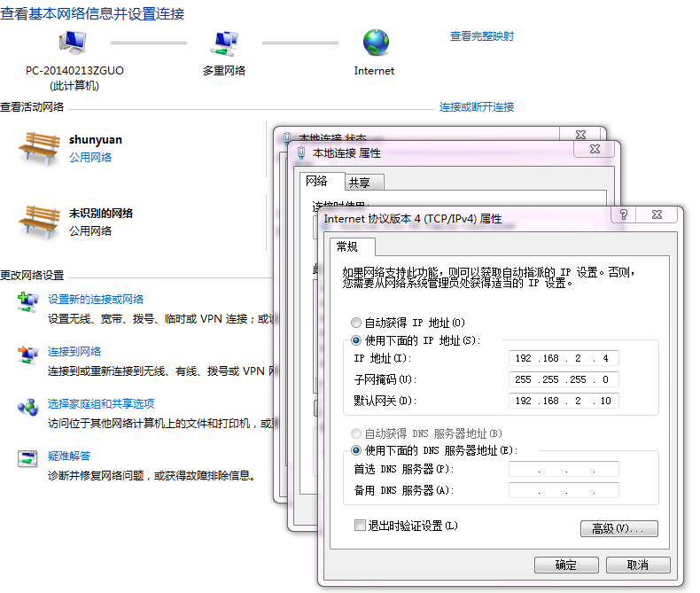The width and height of the screenshot is (700, 593).
Task: Click the 公用网络 link under shunyuan
Action: [x=90, y=157]
